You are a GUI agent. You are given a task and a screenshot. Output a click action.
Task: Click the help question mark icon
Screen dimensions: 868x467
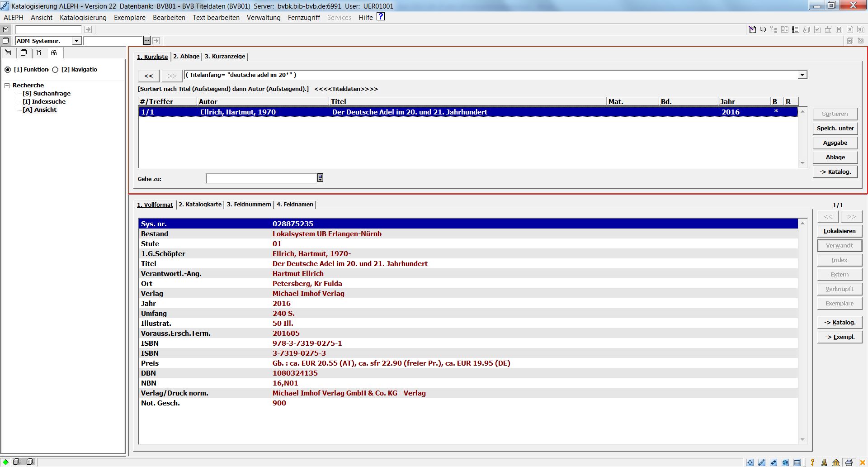(381, 17)
